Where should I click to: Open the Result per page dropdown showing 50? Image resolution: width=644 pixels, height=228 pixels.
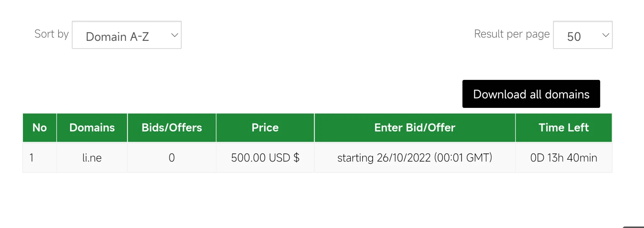coord(582,35)
